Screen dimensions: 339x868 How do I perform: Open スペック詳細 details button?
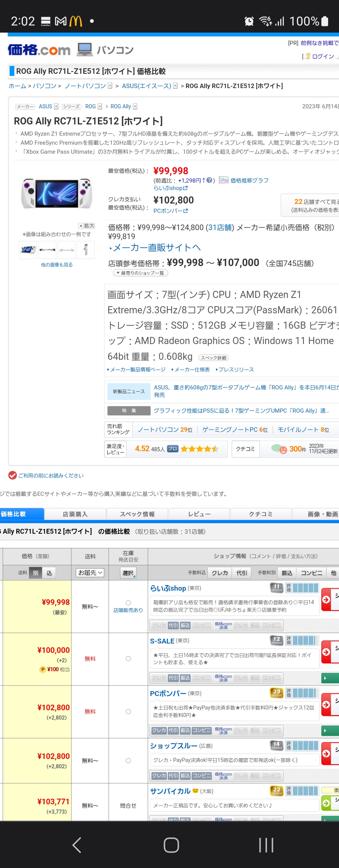(x=213, y=358)
